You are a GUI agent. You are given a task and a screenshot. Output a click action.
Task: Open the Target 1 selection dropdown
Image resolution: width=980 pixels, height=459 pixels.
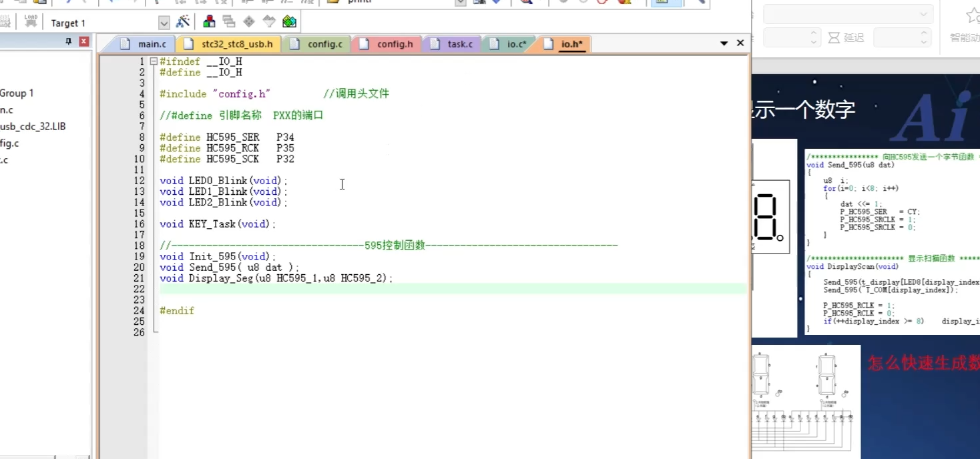coord(164,23)
